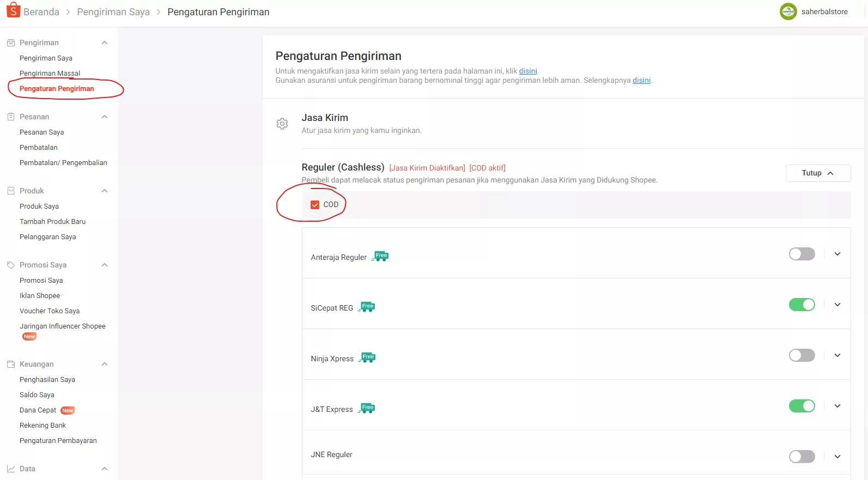Enable the Ninja Xpress toggle

click(x=802, y=355)
